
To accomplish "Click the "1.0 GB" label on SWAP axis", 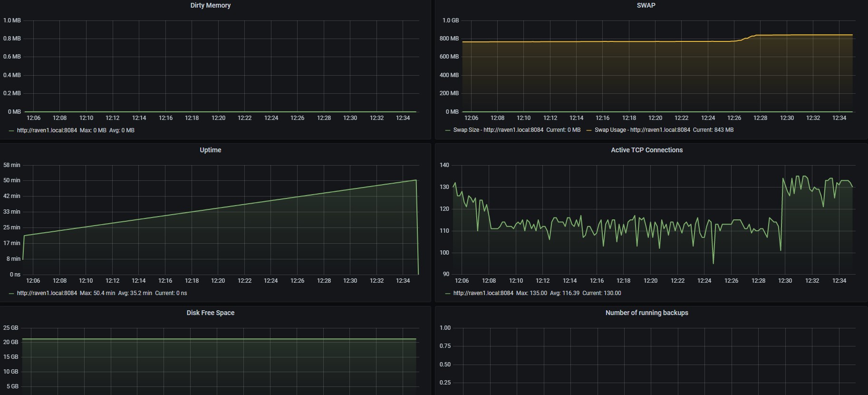I will click(451, 20).
